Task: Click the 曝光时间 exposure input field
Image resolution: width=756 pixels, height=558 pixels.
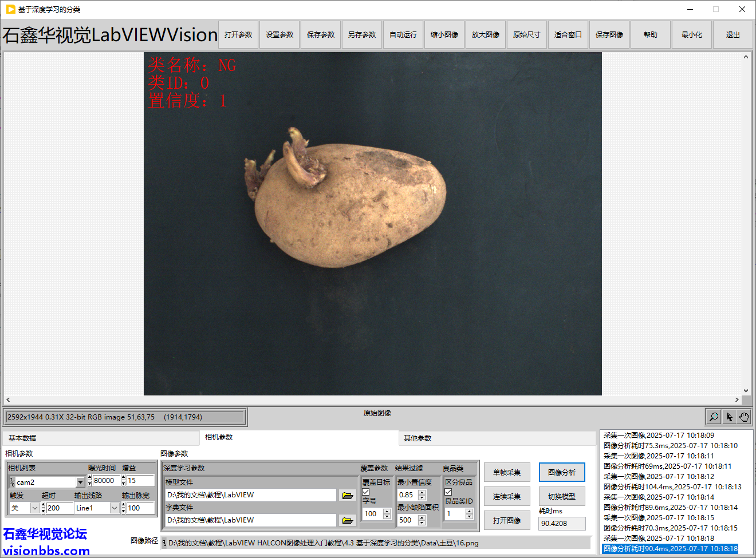Action: (x=106, y=481)
